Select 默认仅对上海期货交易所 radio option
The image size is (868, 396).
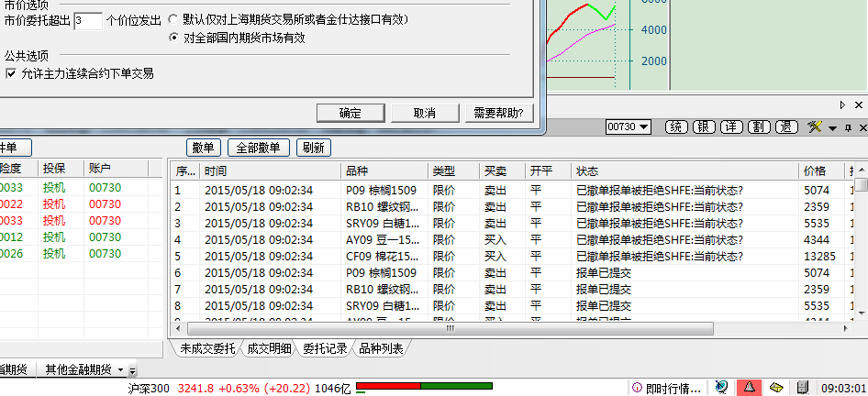coord(174,19)
